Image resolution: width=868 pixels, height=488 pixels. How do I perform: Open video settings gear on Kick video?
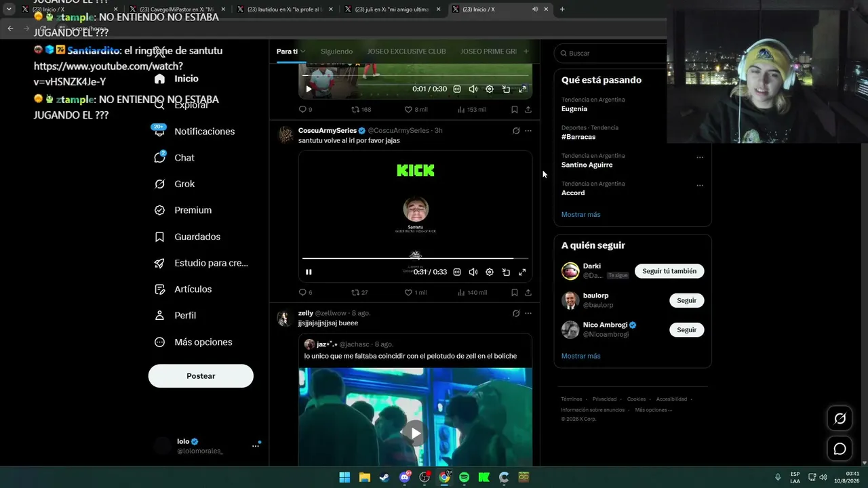(x=490, y=272)
